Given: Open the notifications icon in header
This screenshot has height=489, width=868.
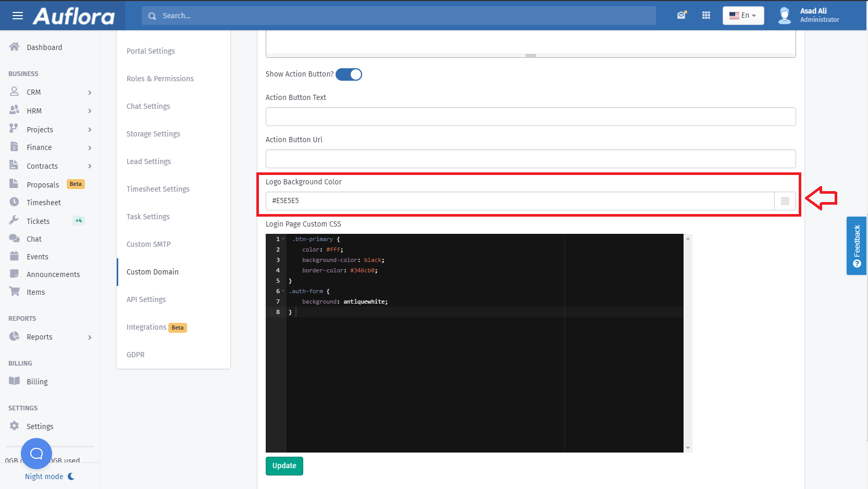Looking at the screenshot, I should (x=681, y=15).
